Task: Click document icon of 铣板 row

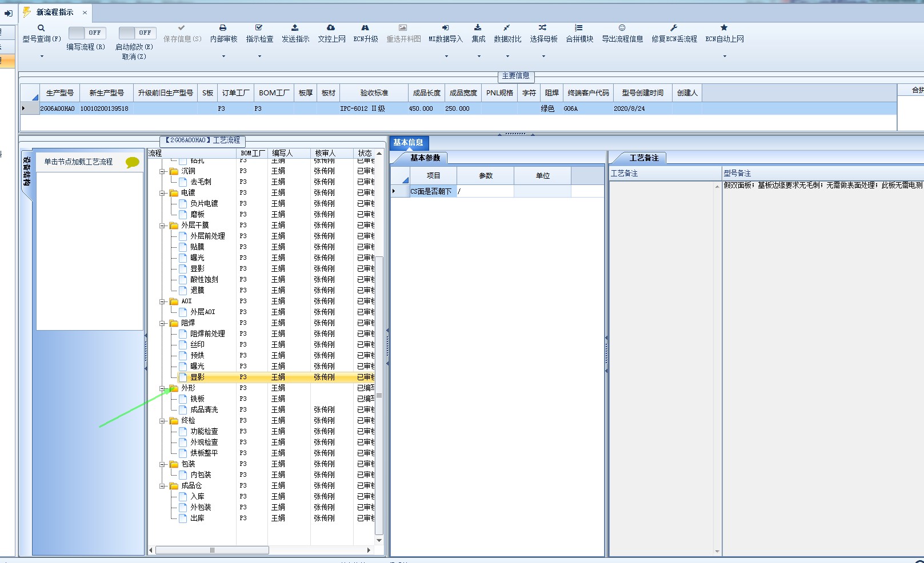Action: [x=183, y=399]
